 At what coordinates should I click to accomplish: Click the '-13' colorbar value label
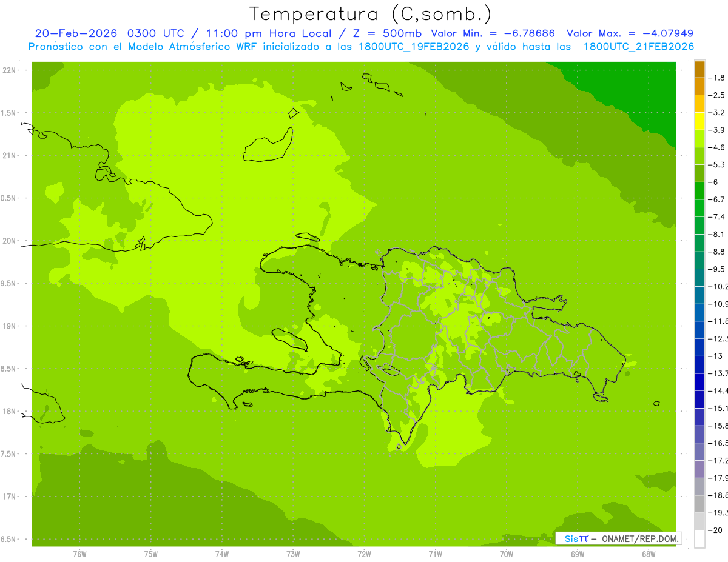click(715, 356)
